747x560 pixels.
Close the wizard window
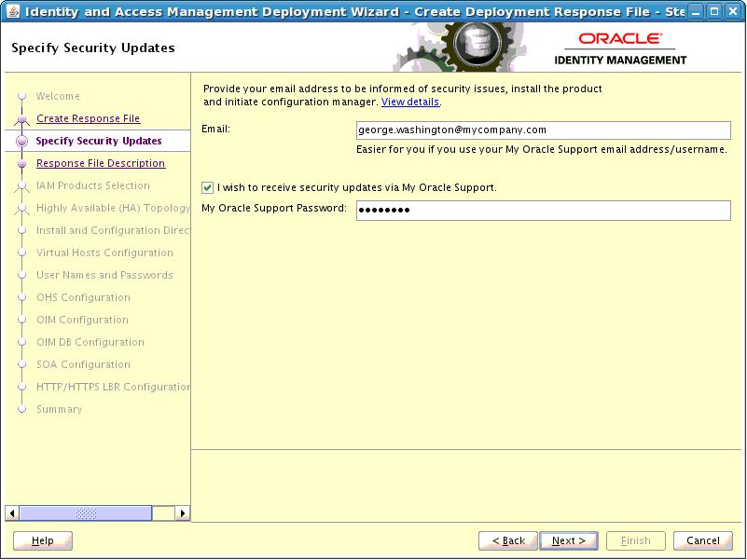[x=733, y=11]
